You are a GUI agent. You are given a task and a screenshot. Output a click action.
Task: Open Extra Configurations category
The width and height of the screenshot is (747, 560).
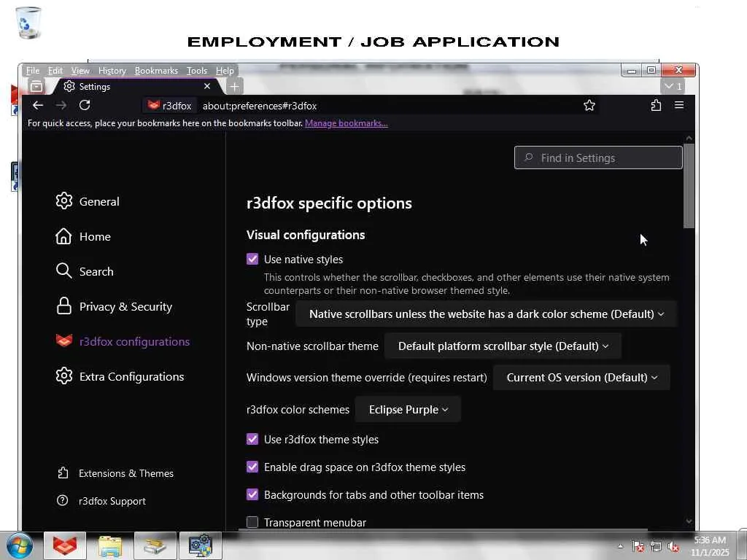pos(120,377)
